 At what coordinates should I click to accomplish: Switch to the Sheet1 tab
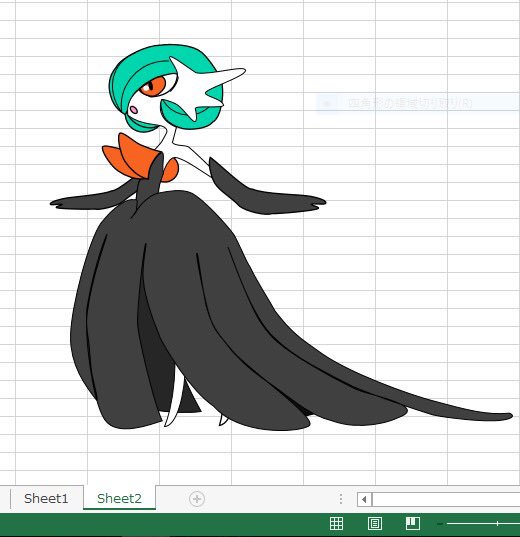pyautogui.click(x=46, y=498)
